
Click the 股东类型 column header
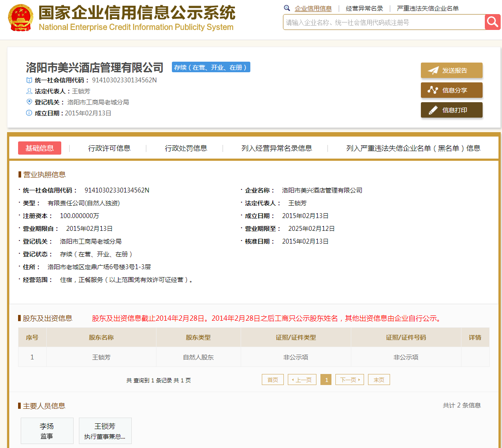click(198, 337)
